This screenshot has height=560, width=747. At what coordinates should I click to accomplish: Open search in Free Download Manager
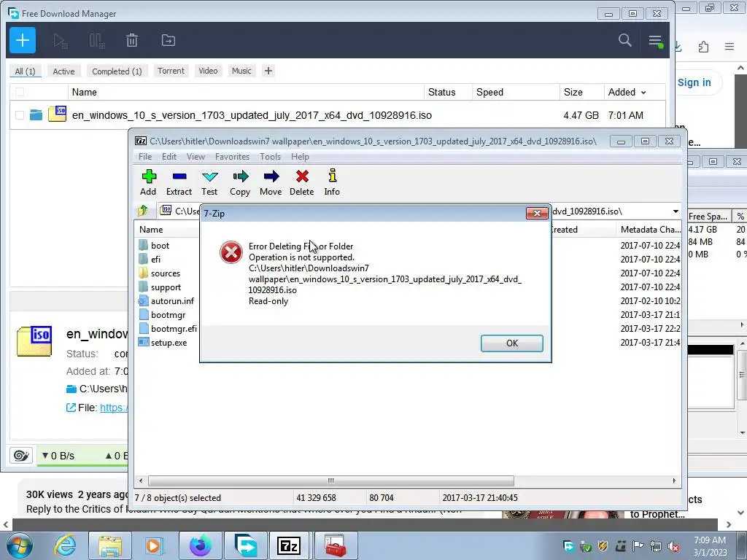pos(625,40)
